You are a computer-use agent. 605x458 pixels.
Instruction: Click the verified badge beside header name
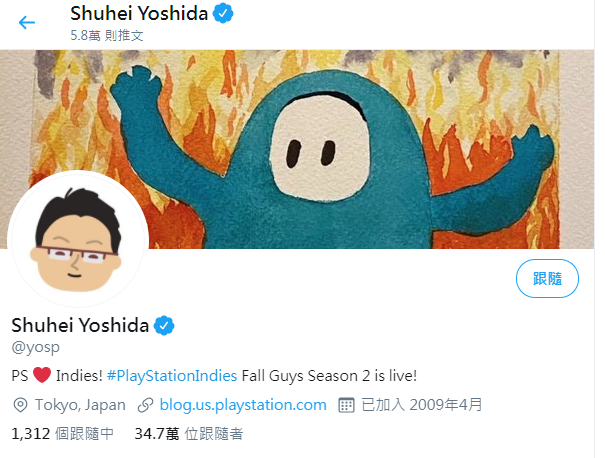pos(223,14)
